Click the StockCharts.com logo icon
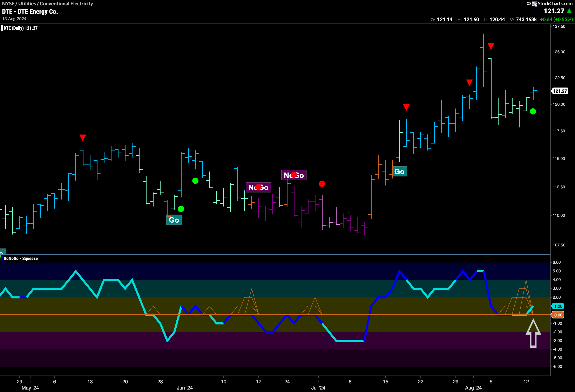Screen dimensions: 575x392 [x=534, y=4]
